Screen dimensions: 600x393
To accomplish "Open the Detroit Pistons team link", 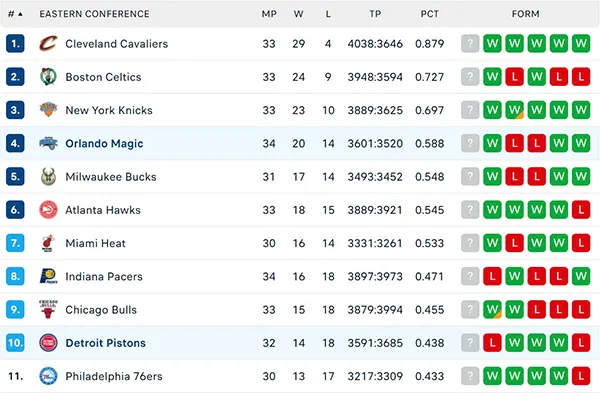I will (x=106, y=343).
